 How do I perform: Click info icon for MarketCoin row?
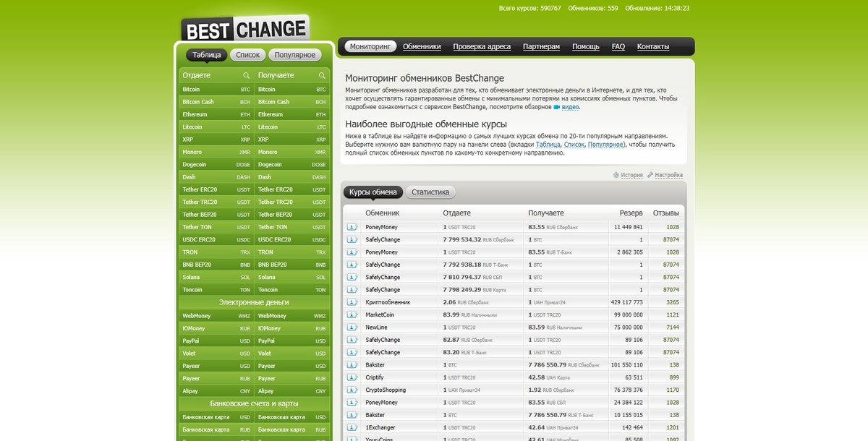click(x=352, y=314)
